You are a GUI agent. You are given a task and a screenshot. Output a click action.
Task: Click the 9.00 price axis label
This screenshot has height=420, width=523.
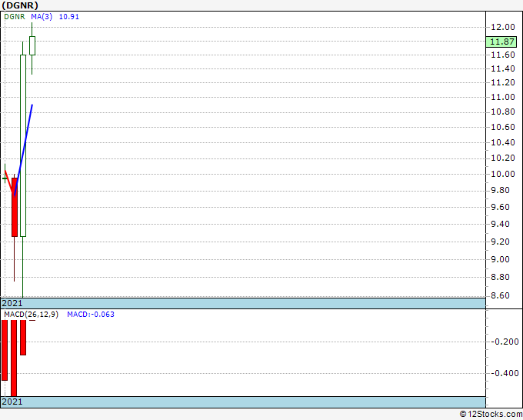(500, 259)
